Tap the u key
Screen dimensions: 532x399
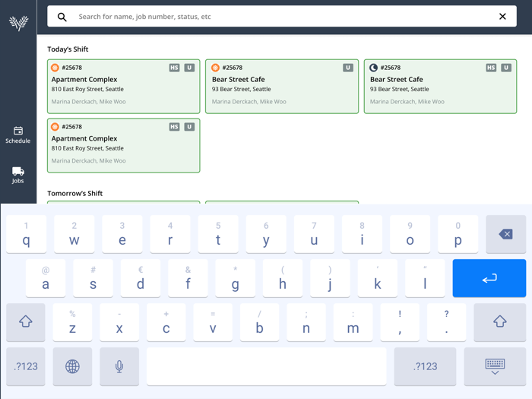click(x=314, y=234)
